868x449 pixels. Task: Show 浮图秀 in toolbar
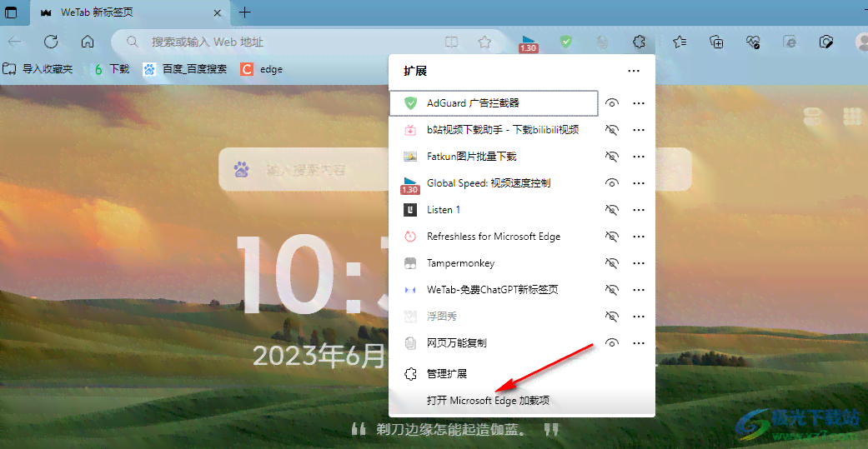pos(612,317)
